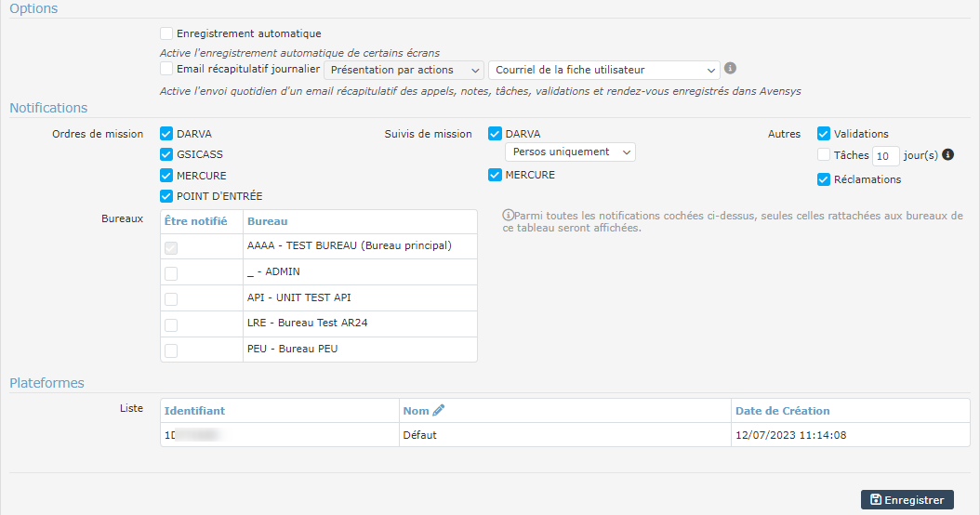Screen dimensions: 980x515
Task: Click the Tâches days number field
Action: click(885, 156)
